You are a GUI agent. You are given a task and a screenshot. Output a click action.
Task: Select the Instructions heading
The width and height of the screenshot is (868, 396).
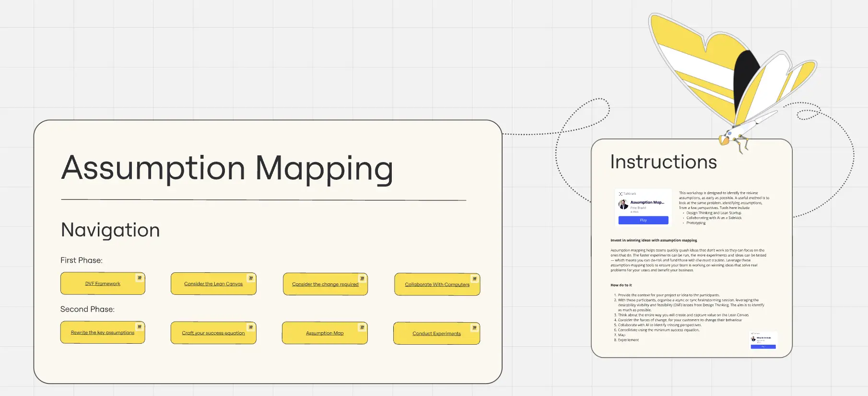pos(664,162)
